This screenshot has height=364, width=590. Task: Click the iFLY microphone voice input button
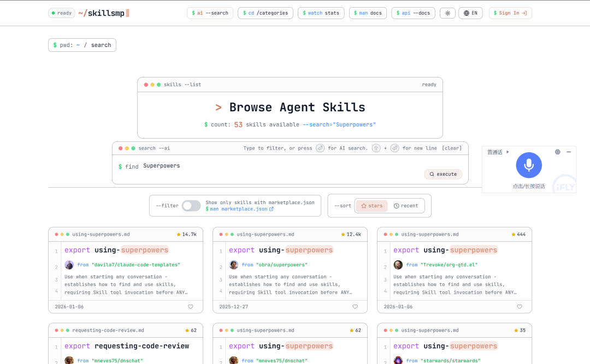529,165
